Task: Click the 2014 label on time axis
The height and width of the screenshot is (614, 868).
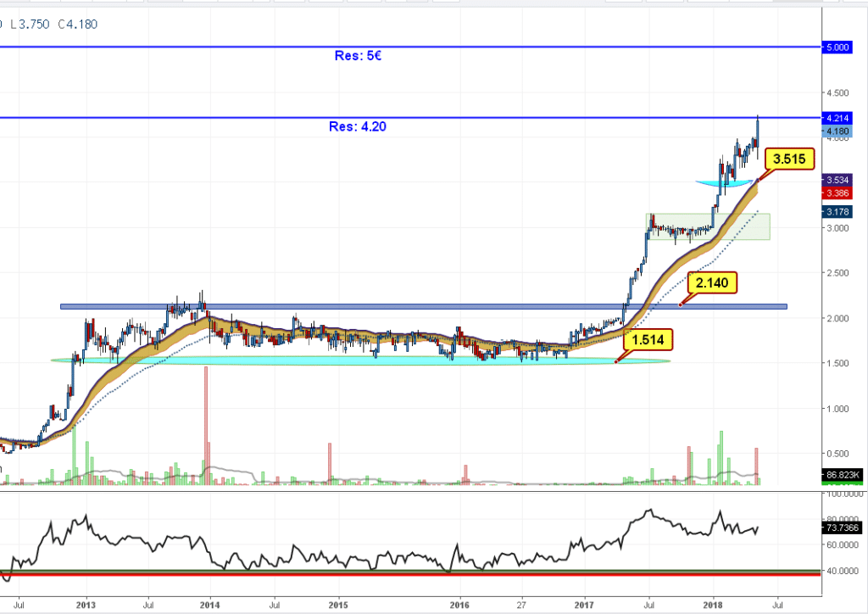Action: (x=210, y=606)
